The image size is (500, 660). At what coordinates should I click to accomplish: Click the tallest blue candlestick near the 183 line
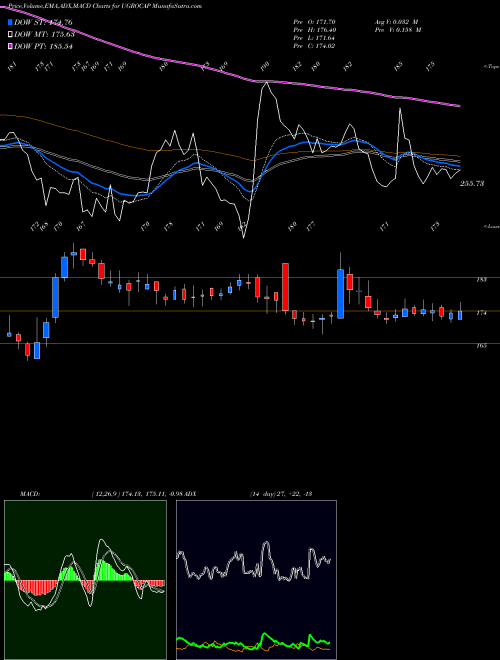point(340,293)
